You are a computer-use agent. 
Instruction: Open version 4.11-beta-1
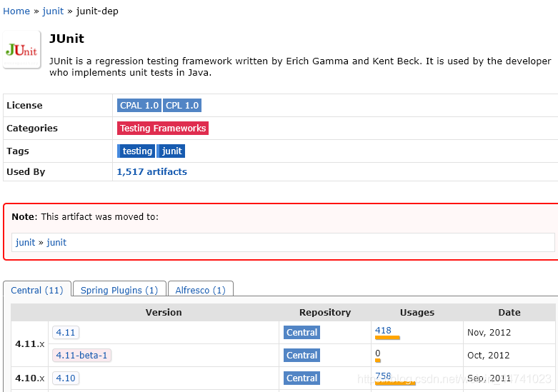(81, 355)
